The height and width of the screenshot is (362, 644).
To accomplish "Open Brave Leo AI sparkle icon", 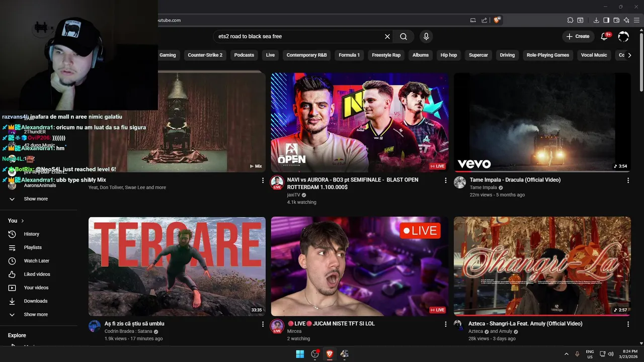I will (x=626, y=20).
